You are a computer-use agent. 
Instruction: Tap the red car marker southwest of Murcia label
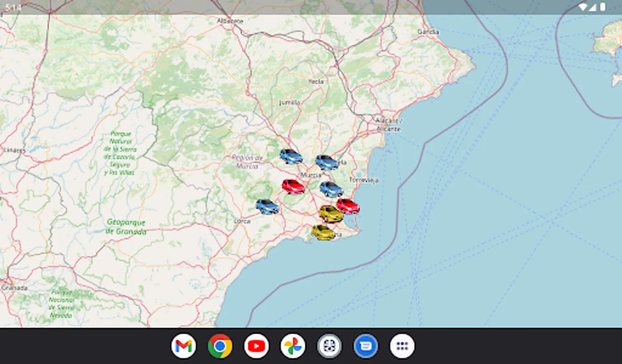point(293,186)
